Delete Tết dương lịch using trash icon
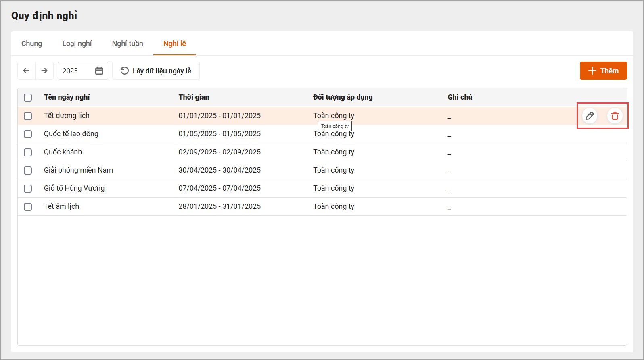 point(615,116)
